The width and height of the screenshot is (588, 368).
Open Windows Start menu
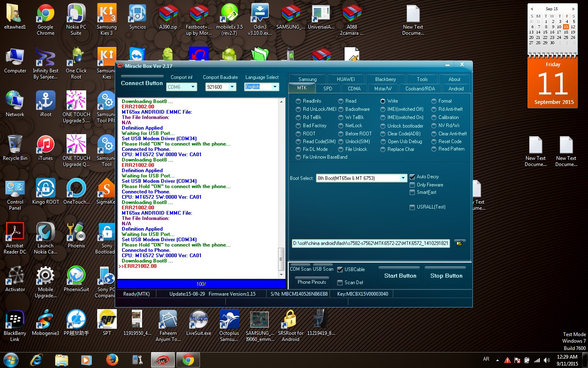pyautogui.click(x=11, y=360)
